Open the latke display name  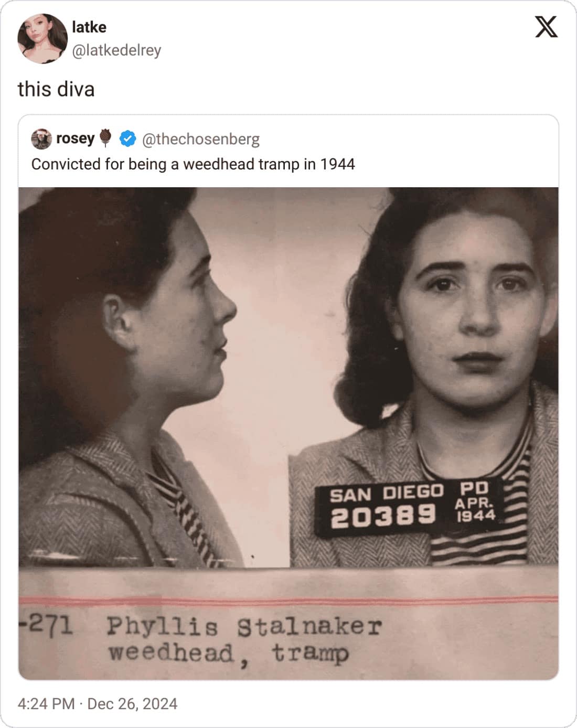coord(89,27)
